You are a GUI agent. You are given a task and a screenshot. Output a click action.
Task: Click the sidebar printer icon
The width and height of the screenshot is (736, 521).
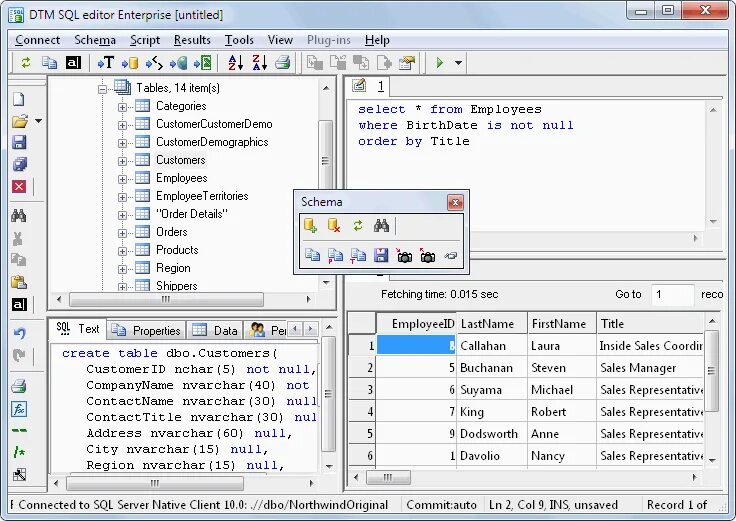(x=19, y=386)
